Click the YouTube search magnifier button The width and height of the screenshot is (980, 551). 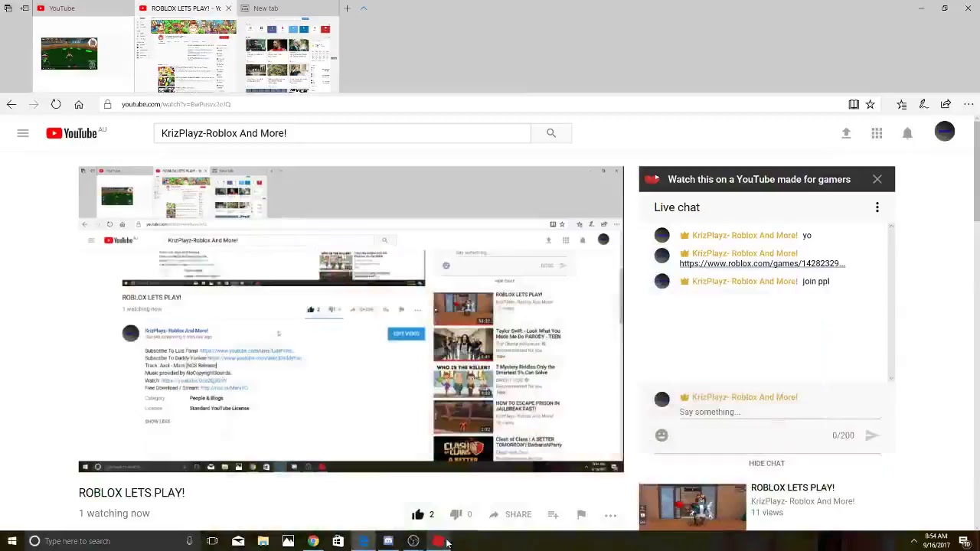[x=551, y=133]
